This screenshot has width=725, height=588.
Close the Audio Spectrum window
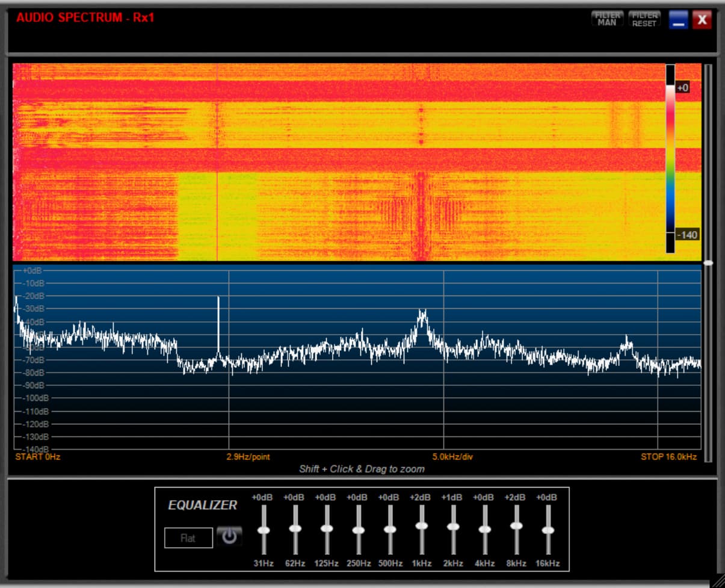702,20
